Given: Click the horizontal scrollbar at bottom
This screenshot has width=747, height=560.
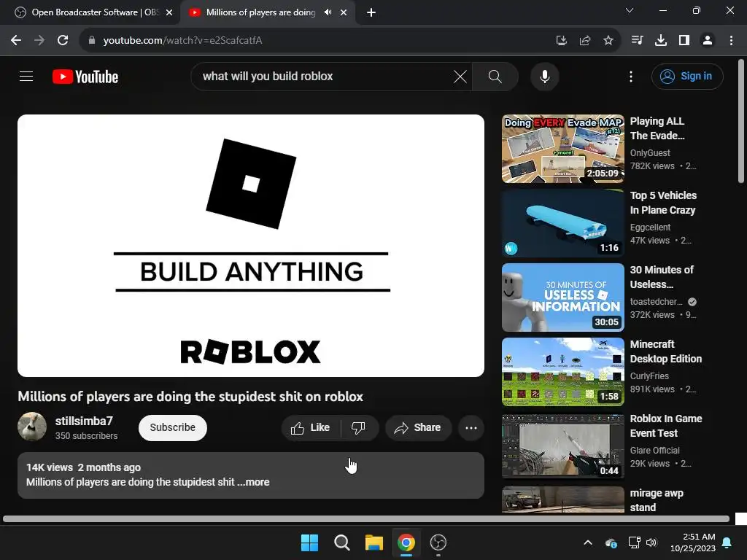Looking at the screenshot, I should click(366, 518).
